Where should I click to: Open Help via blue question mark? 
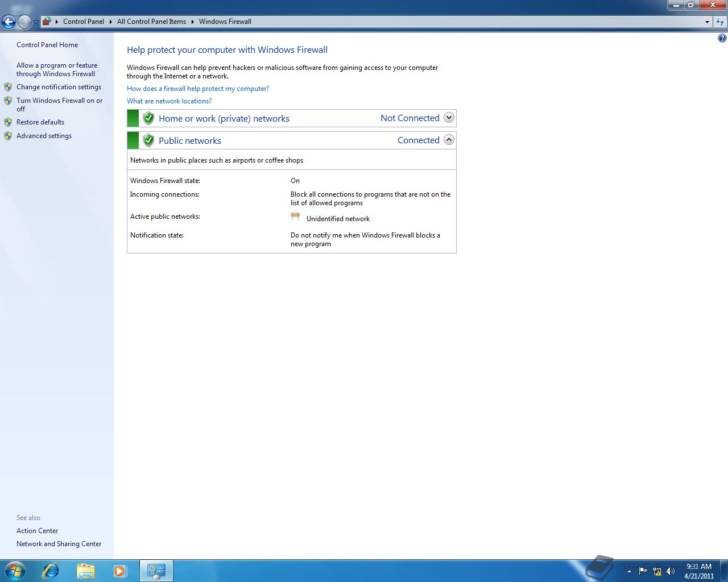[722, 39]
